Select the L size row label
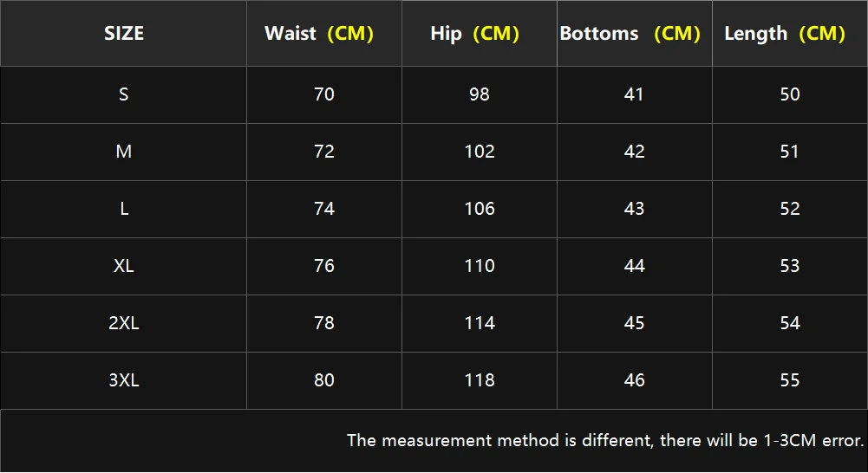This screenshot has width=868, height=473. (124, 209)
